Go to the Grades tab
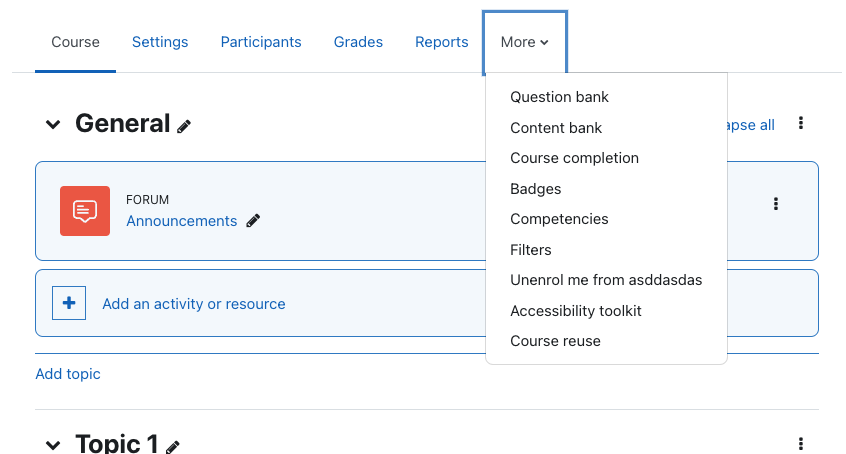 click(x=358, y=42)
